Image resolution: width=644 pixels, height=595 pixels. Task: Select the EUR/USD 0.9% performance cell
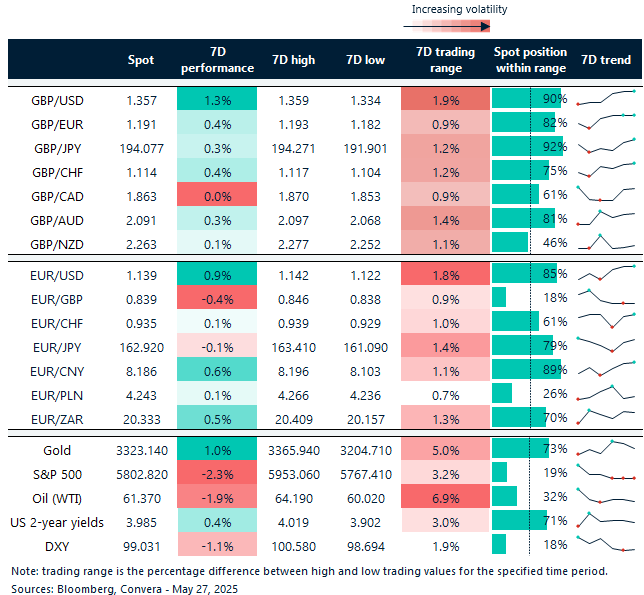[x=217, y=274]
